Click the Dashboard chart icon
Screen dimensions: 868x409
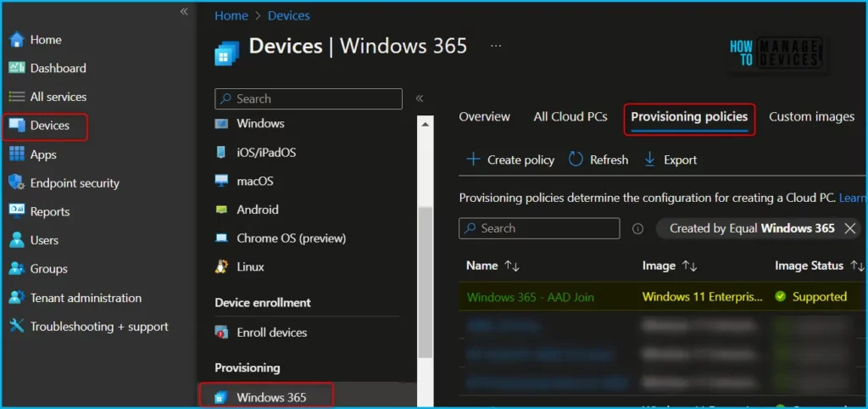pyautogui.click(x=17, y=68)
